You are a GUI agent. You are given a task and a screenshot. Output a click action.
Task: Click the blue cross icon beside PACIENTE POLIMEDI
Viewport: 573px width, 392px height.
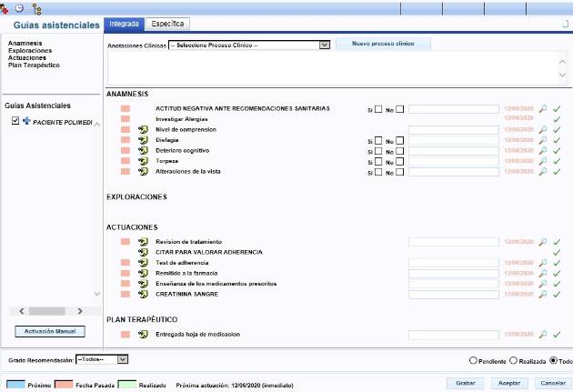(x=26, y=121)
